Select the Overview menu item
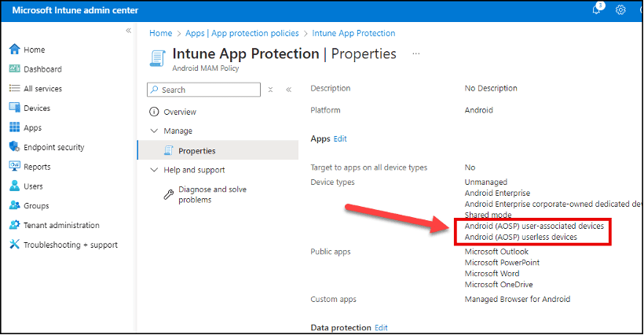Screen dimensions: 644x335 coord(180,112)
